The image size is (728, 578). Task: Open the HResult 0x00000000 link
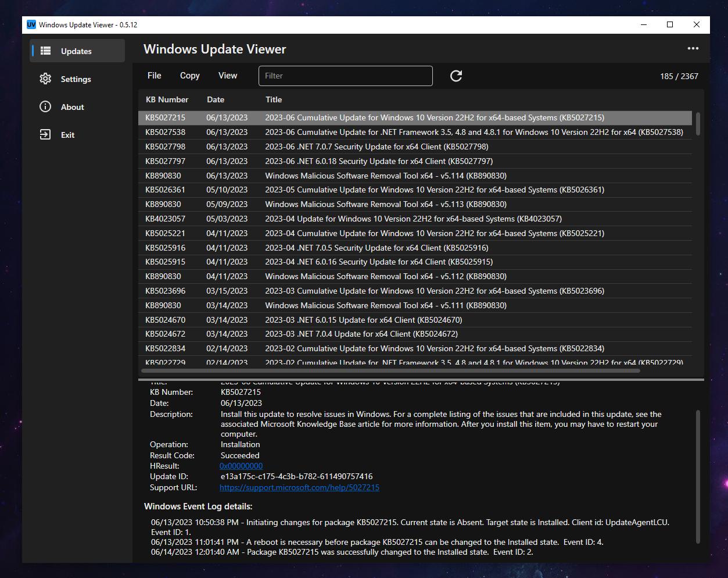(x=241, y=466)
